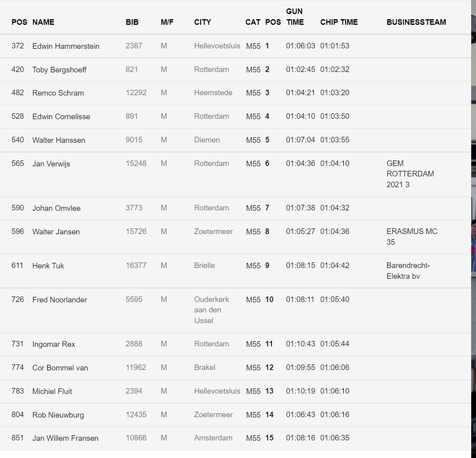Screen dimensions: 476x458
Task: Click the BUSINESSTEAM column header
Action: (x=416, y=22)
